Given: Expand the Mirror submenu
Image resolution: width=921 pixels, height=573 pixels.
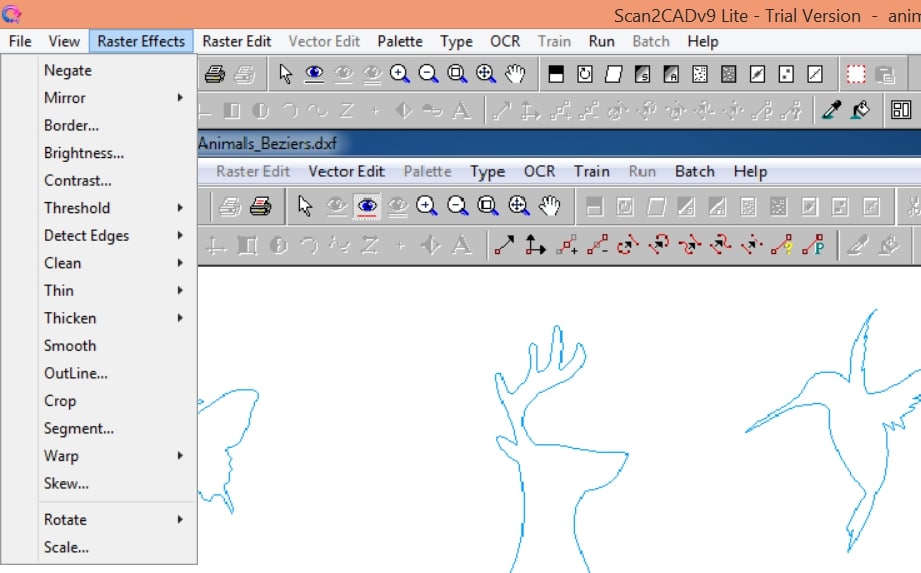Looking at the screenshot, I should tap(113, 97).
